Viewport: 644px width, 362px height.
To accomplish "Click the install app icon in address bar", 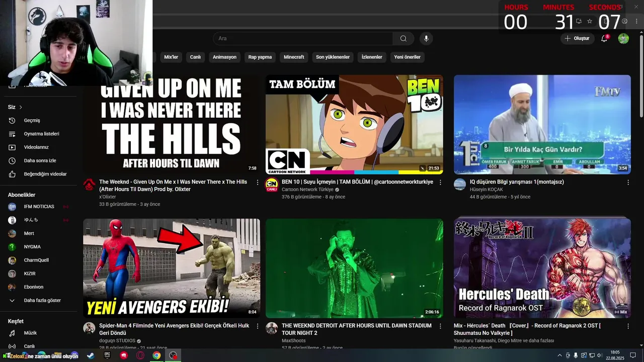I will (x=579, y=21).
